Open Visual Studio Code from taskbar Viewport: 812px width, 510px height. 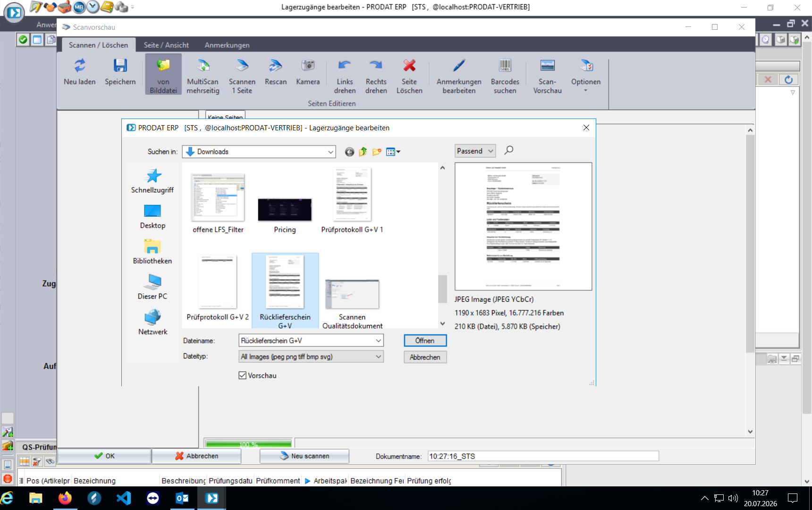point(124,498)
